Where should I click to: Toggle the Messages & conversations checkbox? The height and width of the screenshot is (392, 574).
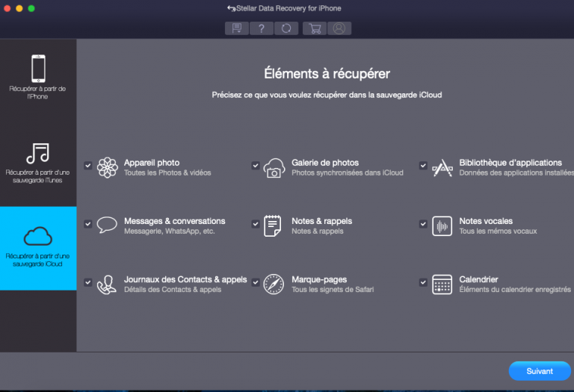coord(88,223)
